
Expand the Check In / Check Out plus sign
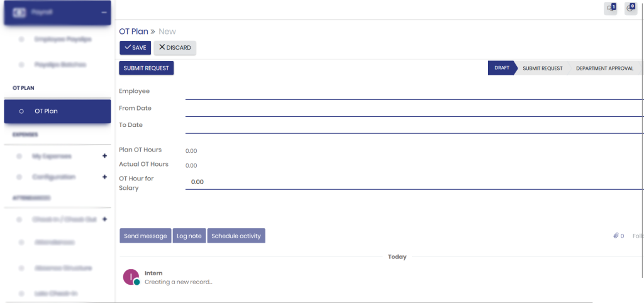(104, 219)
